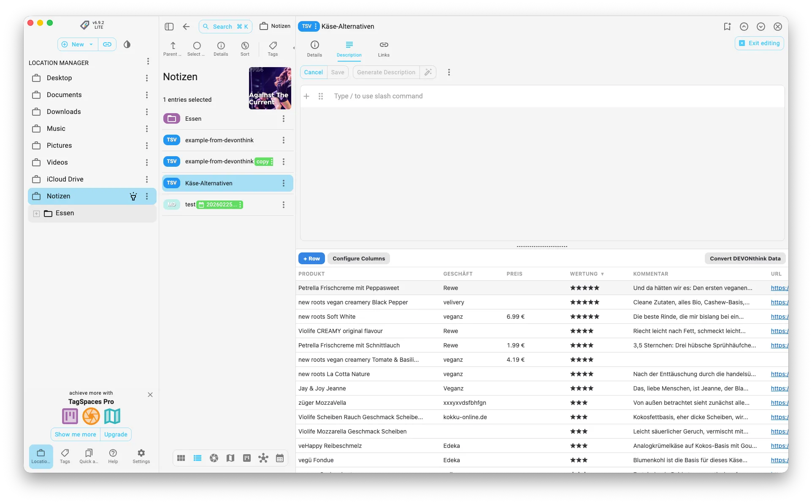Toggle select all entries
Screen dimensions: 812x504
tap(197, 46)
